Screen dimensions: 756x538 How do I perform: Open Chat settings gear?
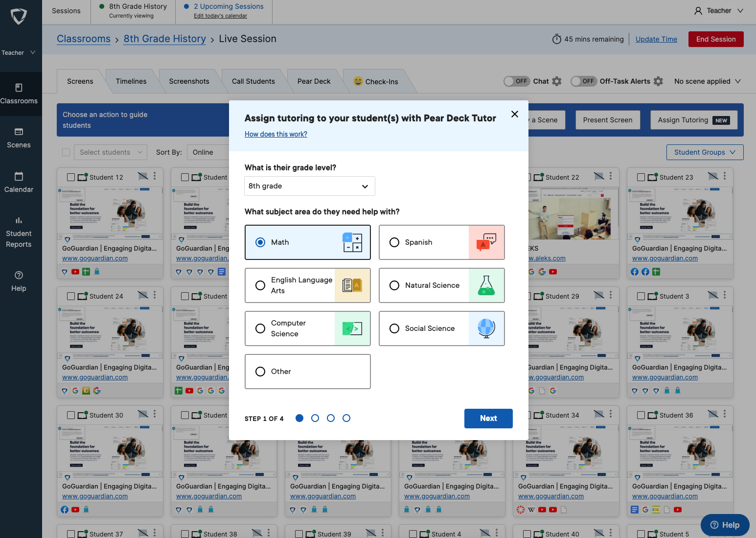click(557, 81)
